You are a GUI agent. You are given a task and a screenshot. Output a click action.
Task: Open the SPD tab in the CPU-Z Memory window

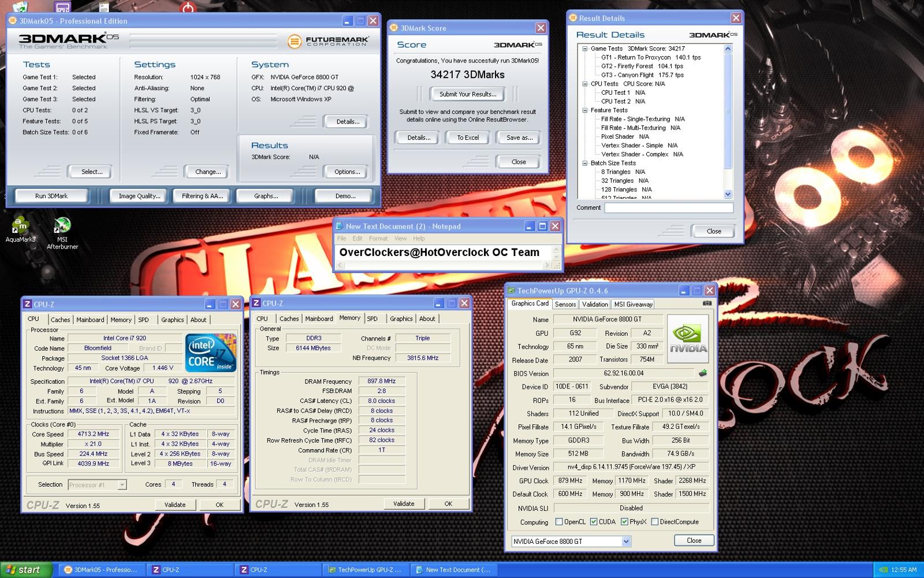(x=372, y=318)
